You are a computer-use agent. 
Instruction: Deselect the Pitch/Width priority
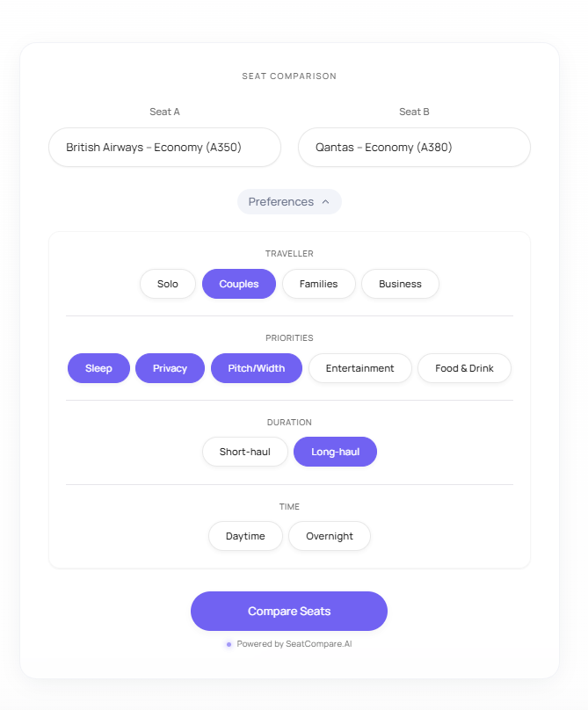pyautogui.click(x=256, y=368)
